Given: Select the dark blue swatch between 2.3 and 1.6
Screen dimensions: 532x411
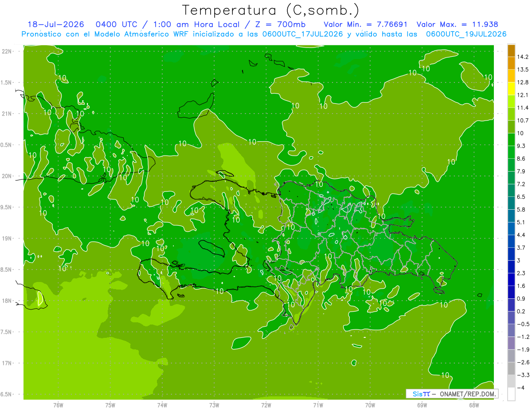Looking at the screenshot, I should pyautogui.click(x=511, y=280).
